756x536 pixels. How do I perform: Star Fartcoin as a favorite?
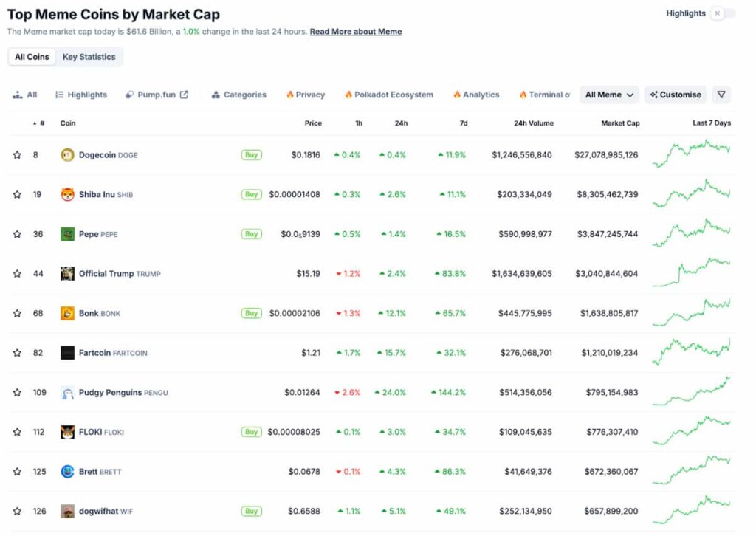coord(18,353)
